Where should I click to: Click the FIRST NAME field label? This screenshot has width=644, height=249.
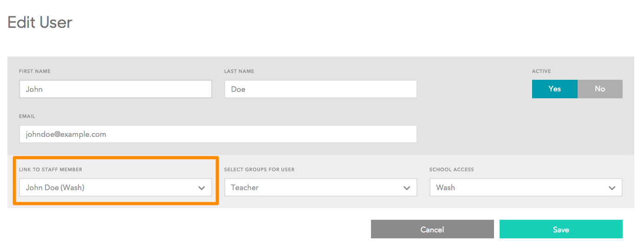pos(35,71)
